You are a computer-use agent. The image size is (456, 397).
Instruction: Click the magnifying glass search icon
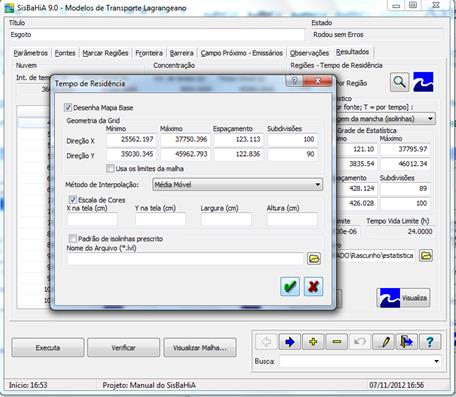tap(400, 82)
